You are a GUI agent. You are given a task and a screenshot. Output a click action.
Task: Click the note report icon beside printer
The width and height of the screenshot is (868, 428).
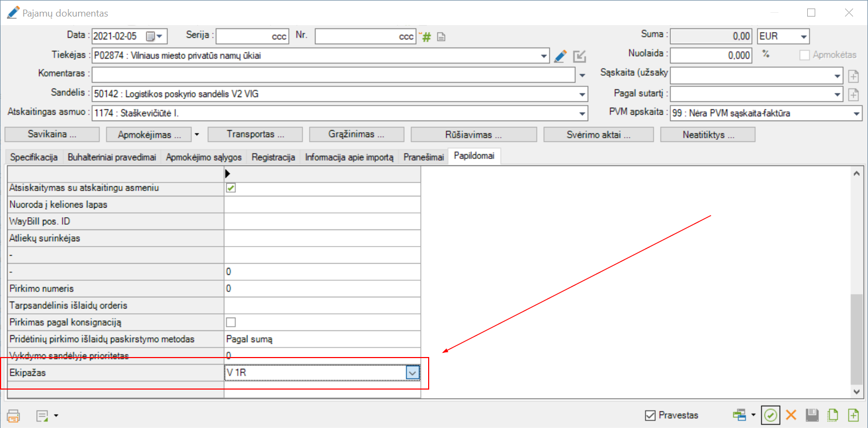pyautogui.click(x=42, y=416)
